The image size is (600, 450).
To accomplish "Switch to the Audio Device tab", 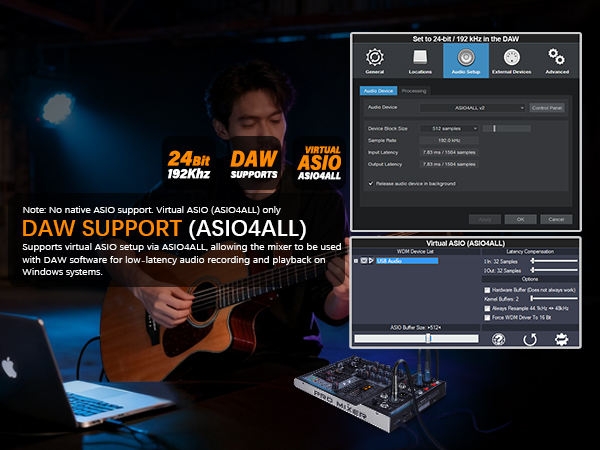I will (378, 91).
